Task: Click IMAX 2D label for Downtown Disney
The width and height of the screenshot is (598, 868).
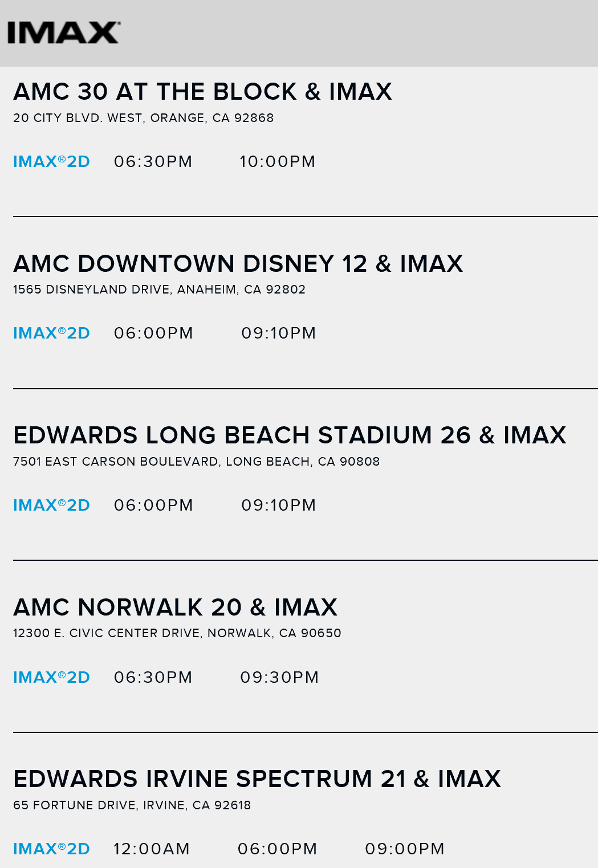Action: click(x=52, y=333)
